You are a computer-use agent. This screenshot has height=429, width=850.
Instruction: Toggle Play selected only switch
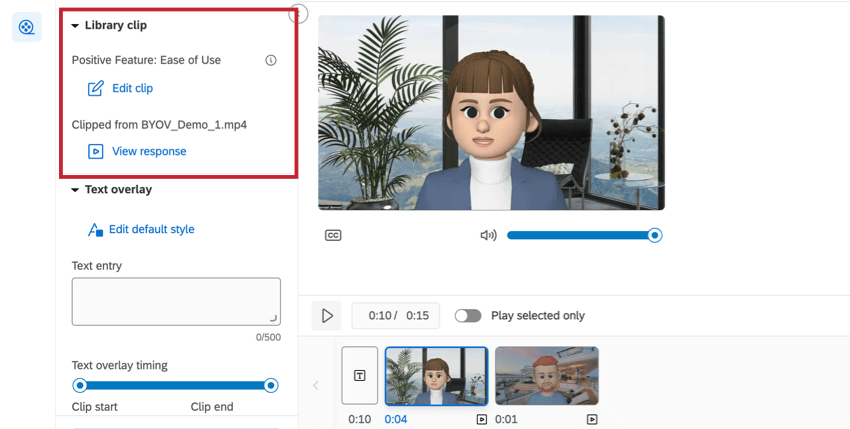[x=468, y=316]
